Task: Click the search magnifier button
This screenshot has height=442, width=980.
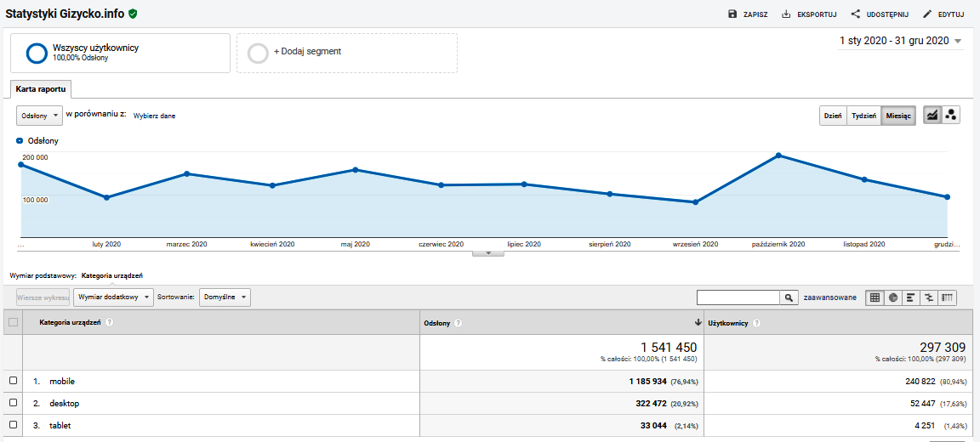Action: 789,297
